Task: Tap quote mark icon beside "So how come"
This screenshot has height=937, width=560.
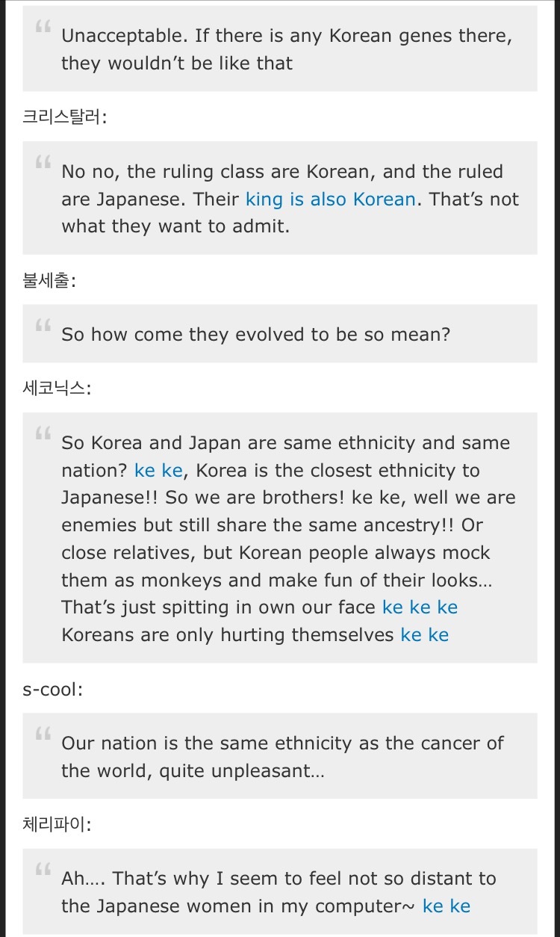Action: [x=43, y=327]
